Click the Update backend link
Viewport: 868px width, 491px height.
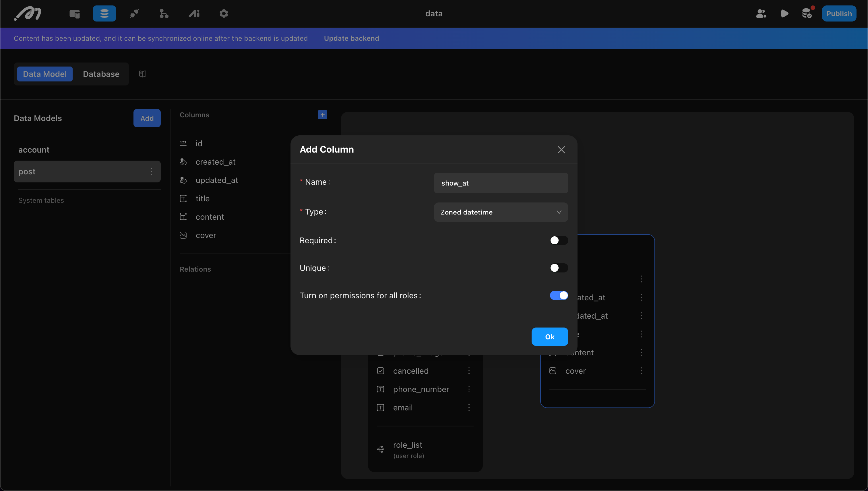351,38
